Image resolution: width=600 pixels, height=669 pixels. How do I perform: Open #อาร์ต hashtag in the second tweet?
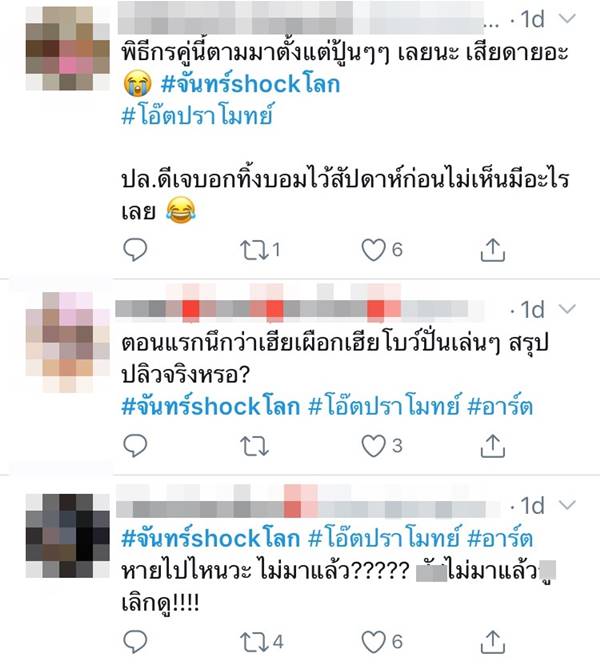point(500,406)
